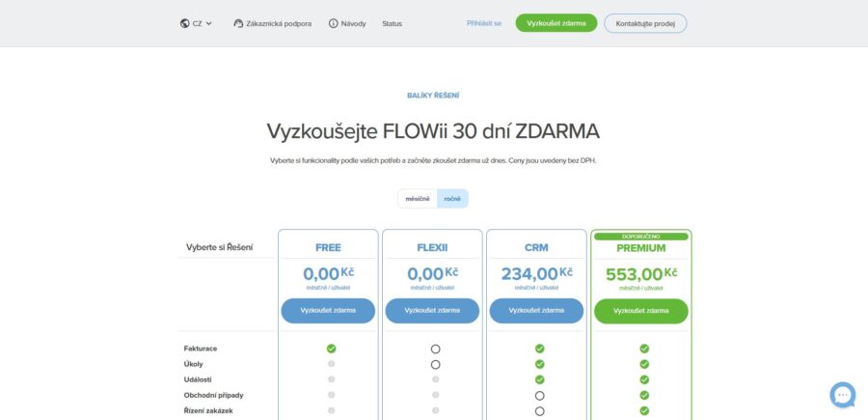
Task: Expand the CZ language dropdown
Action: [196, 24]
